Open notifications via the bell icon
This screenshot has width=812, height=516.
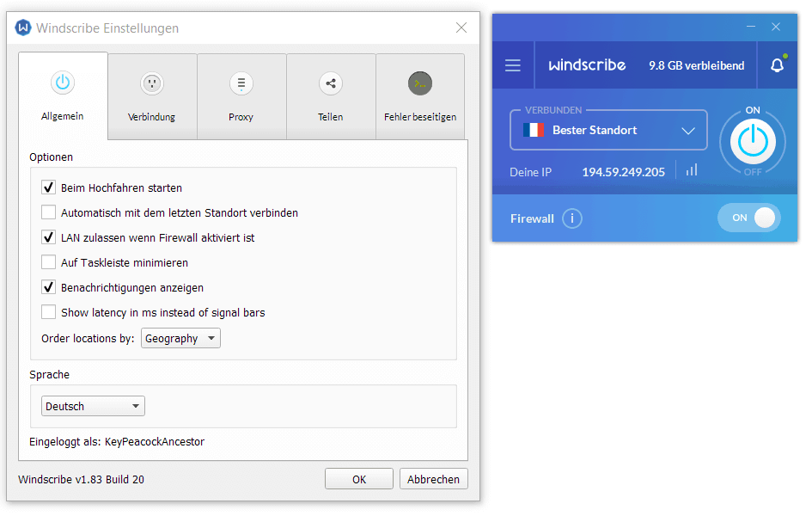pos(778,64)
